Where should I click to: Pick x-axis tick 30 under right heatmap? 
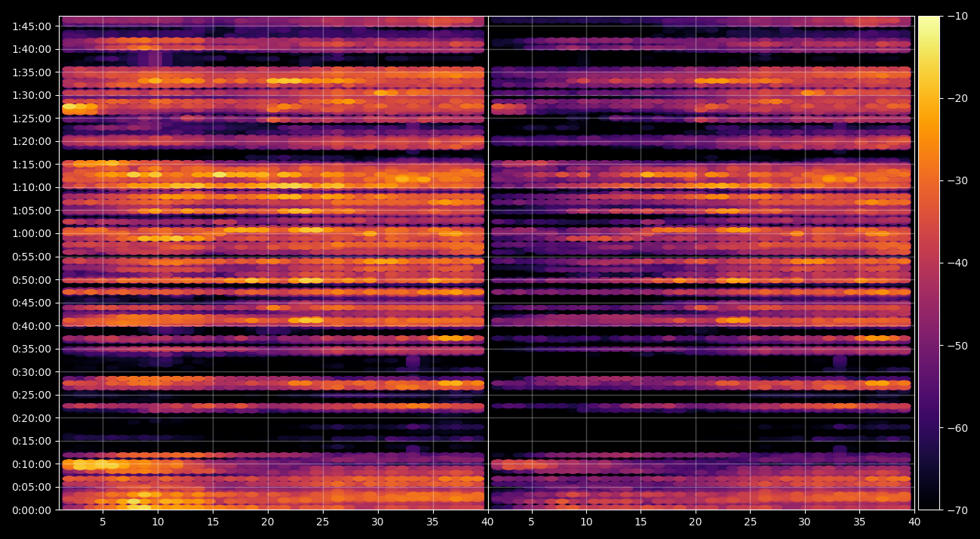pyautogui.click(x=805, y=522)
